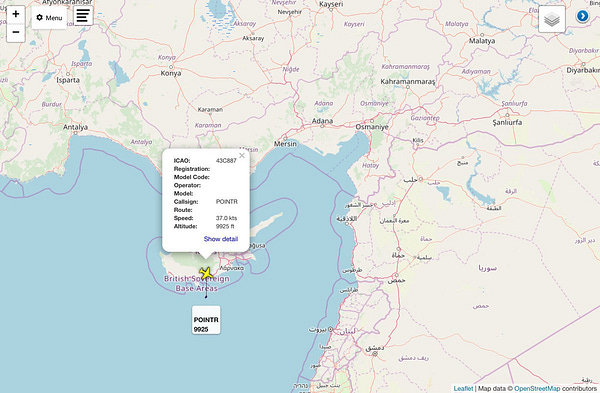The image size is (600, 393).
Task: Close the aircraft info popup
Action: (242, 155)
